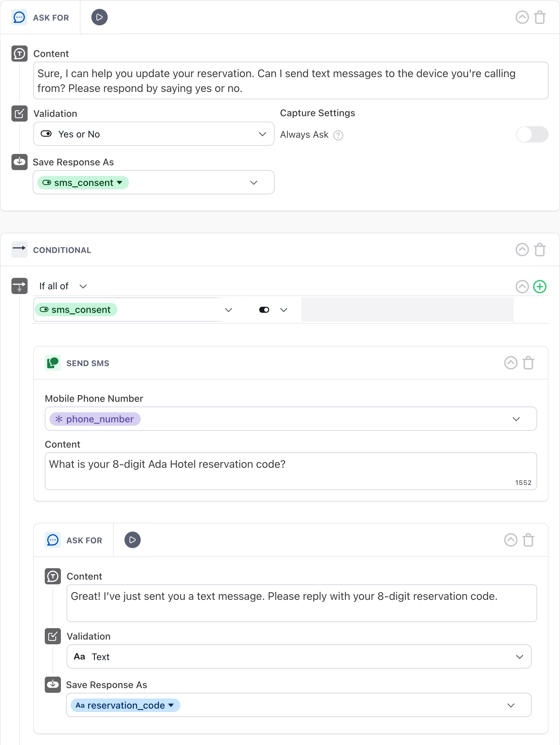Collapse the Send SMS block
This screenshot has height=745, width=560.
[x=511, y=363]
